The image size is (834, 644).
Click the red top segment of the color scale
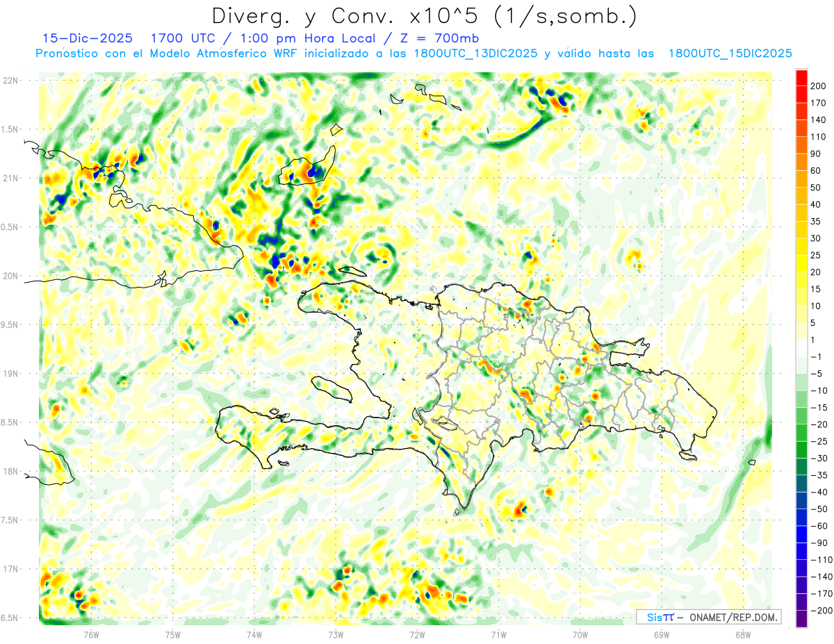click(802, 78)
